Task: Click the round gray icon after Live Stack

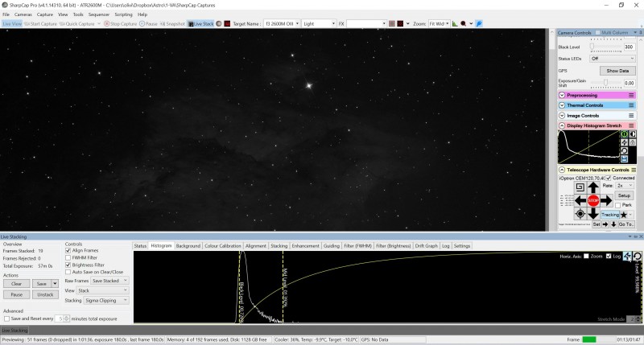Action: 219,24
